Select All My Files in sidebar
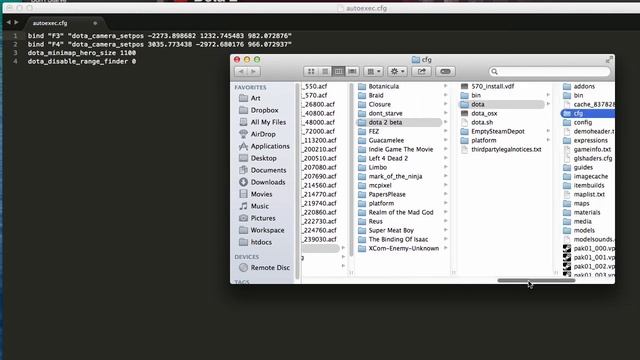640x360 pixels. 268,122
